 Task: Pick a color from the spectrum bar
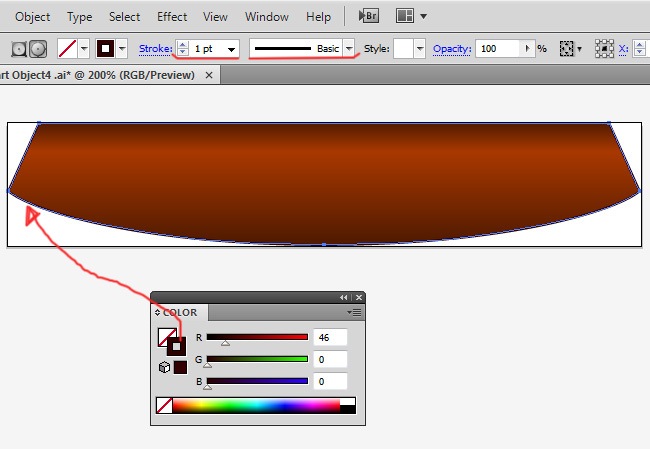click(260, 406)
